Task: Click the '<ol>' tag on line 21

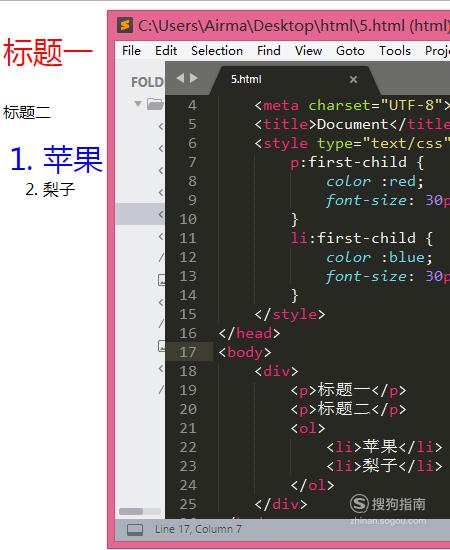Action: [x=308, y=428]
